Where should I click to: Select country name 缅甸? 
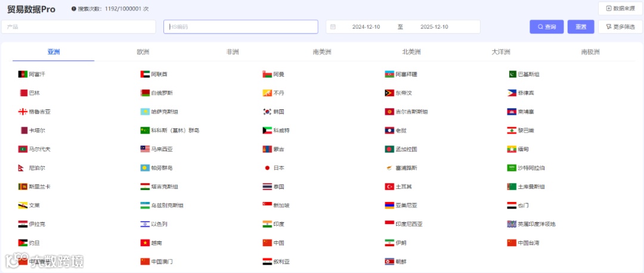click(x=524, y=149)
